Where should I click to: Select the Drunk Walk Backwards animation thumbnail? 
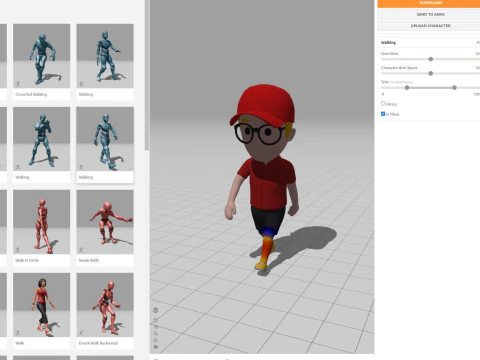pos(105,305)
